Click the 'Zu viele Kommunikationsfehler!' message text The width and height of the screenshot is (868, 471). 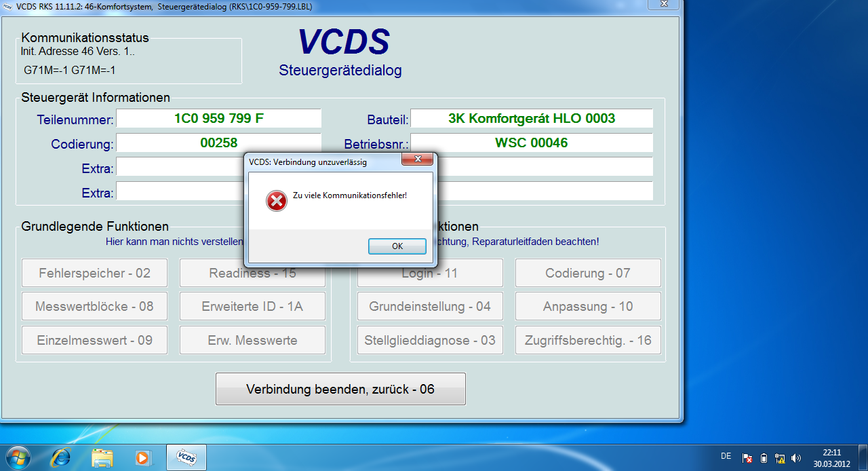click(x=350, y=195)
